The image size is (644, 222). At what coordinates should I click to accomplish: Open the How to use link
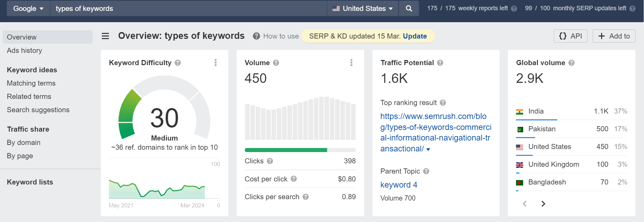pos(281,36)
